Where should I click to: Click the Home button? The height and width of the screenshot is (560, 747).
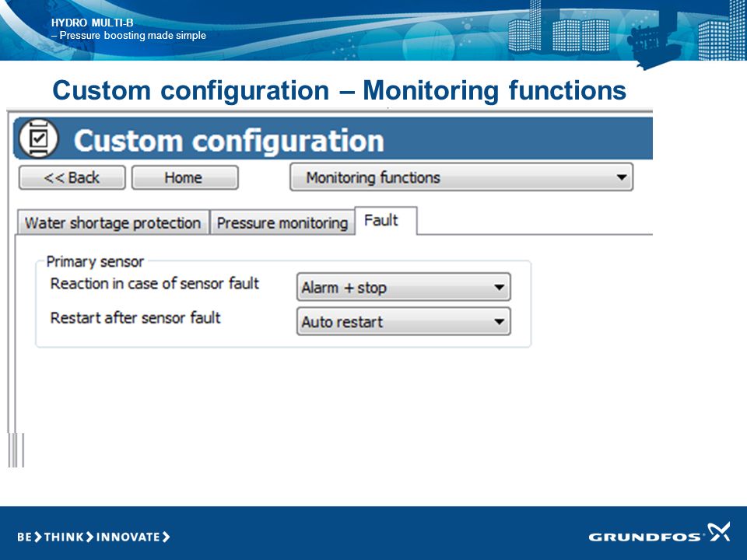185,177
